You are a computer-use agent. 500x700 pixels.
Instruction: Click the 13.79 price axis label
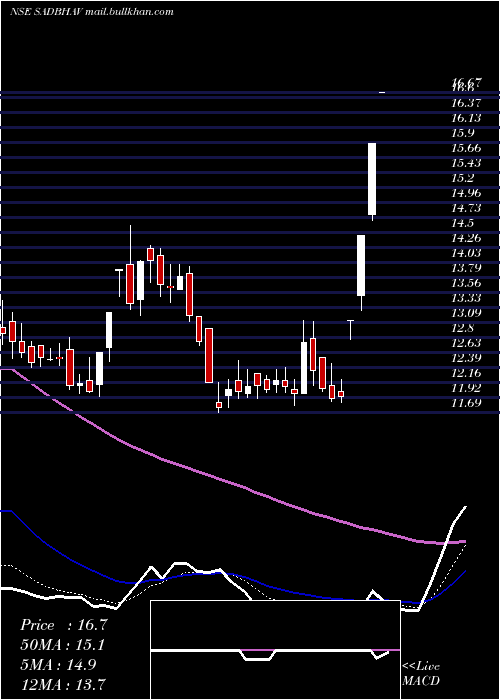[x=467, y=268]
